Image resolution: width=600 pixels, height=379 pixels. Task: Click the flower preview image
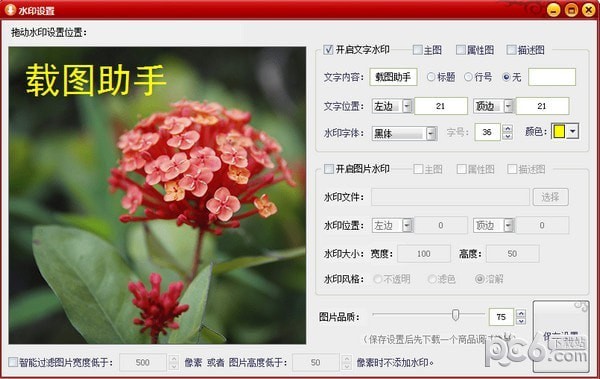157,195
